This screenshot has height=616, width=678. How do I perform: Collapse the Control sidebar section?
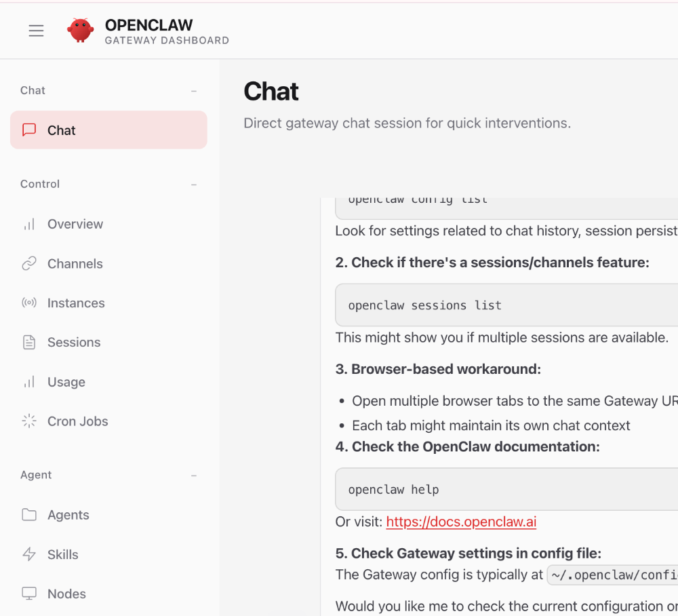click(x=194, y=185)
